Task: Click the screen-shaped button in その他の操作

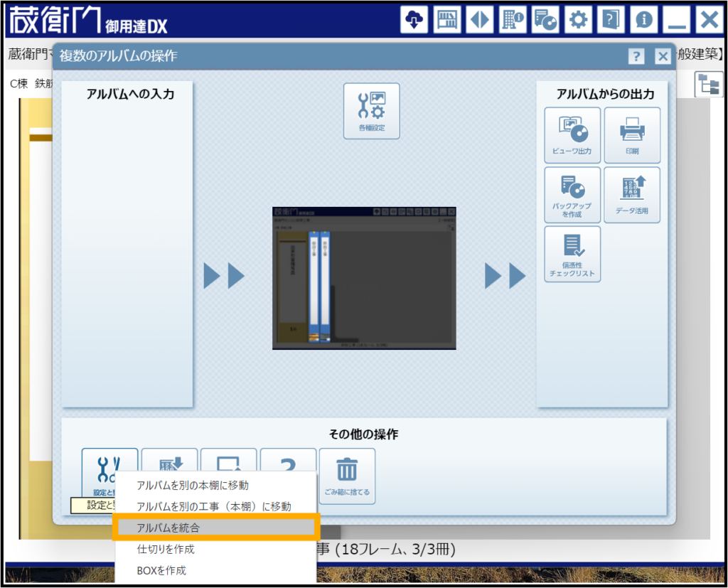Action: pyautogui.click(x=229, y=460)
